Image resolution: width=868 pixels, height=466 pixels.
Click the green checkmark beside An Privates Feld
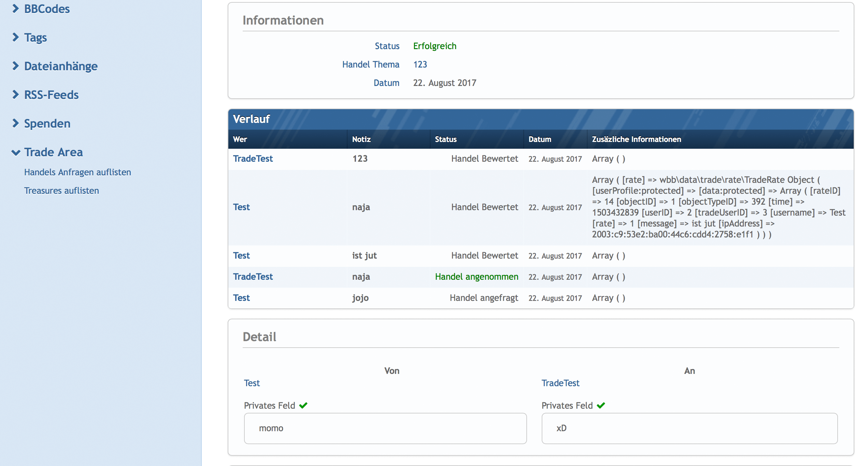click(601, 406)
